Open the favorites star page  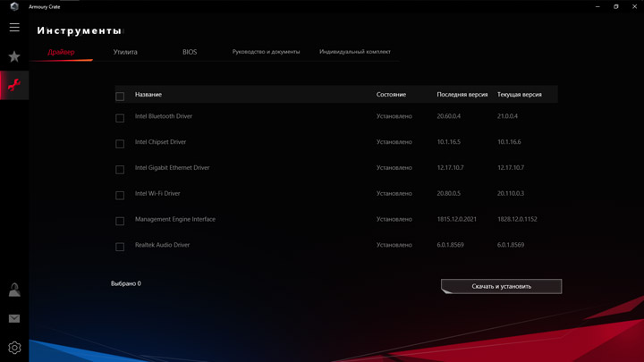tap(14, 56)
